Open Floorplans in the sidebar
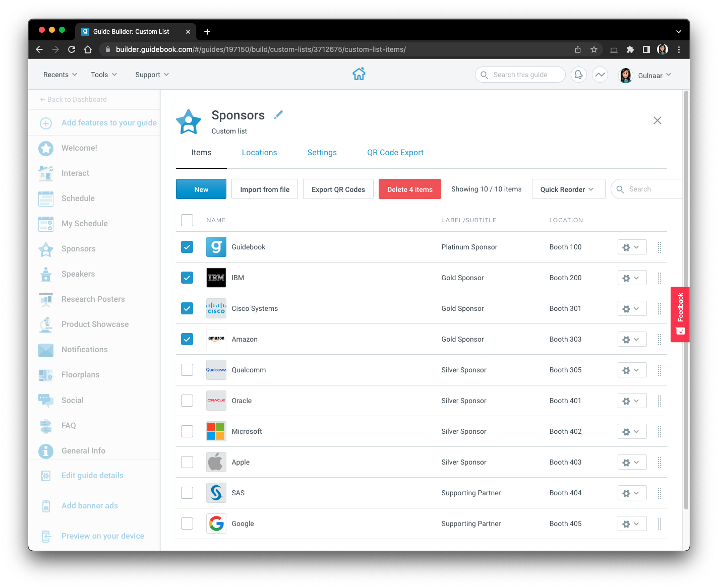This screenshot has height=588, width=718. (x=81, y=375)
